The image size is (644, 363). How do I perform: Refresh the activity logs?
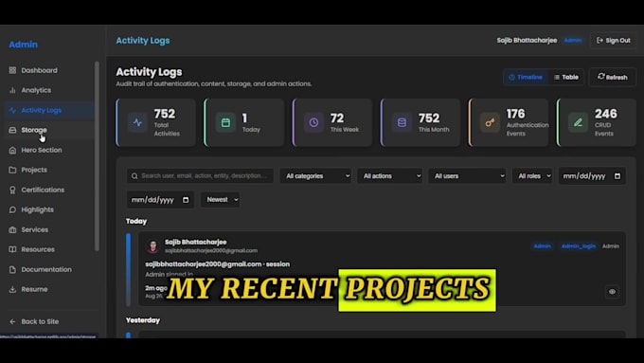613,77
